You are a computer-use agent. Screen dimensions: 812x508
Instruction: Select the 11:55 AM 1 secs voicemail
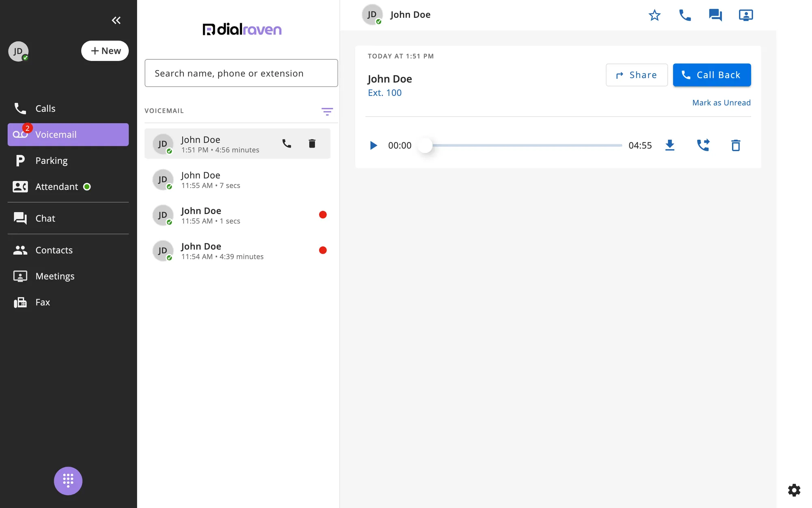(x=238, y=215)
